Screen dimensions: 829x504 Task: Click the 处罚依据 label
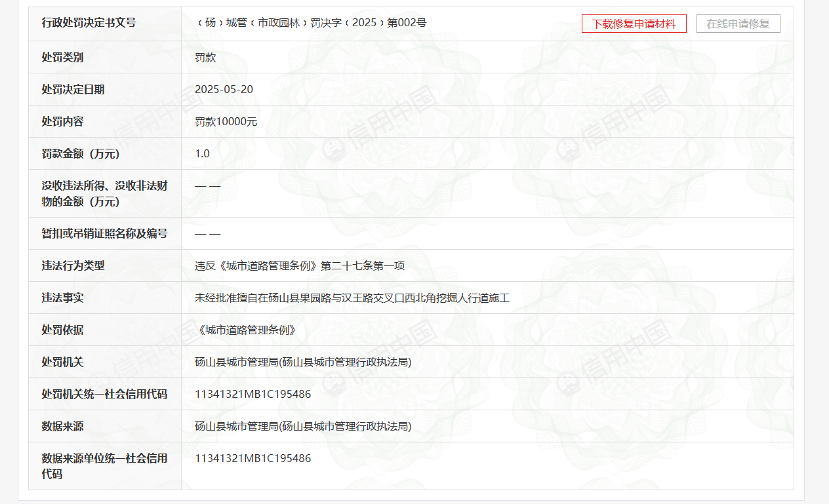62,330
